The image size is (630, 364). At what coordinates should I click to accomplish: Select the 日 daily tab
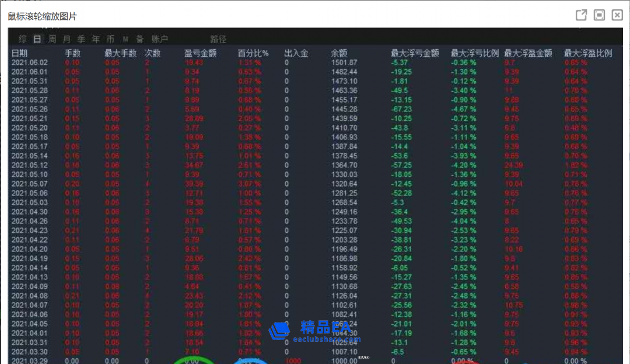point(37,39)
